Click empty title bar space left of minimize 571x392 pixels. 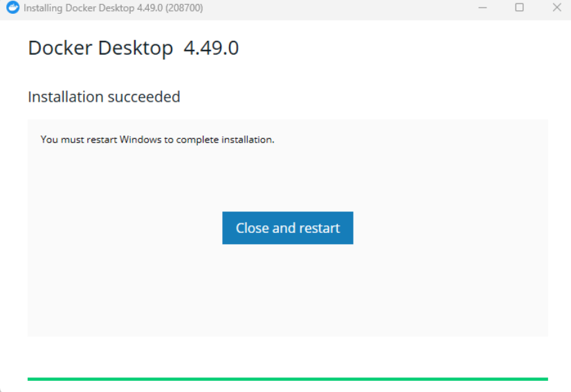(346, 8)
